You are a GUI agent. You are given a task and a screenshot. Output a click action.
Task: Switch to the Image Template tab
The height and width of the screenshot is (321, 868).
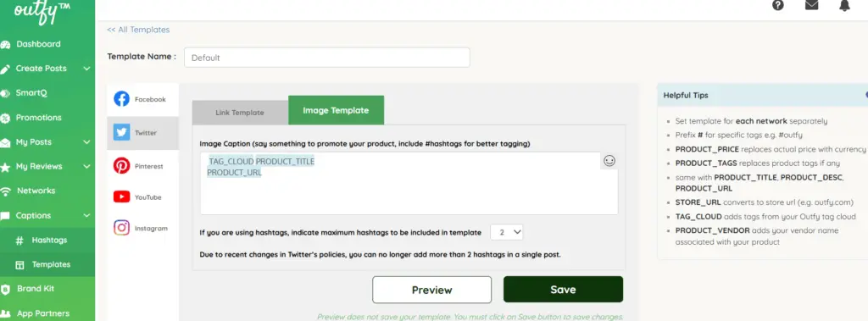pyautogui.click(x=336, y=110)
